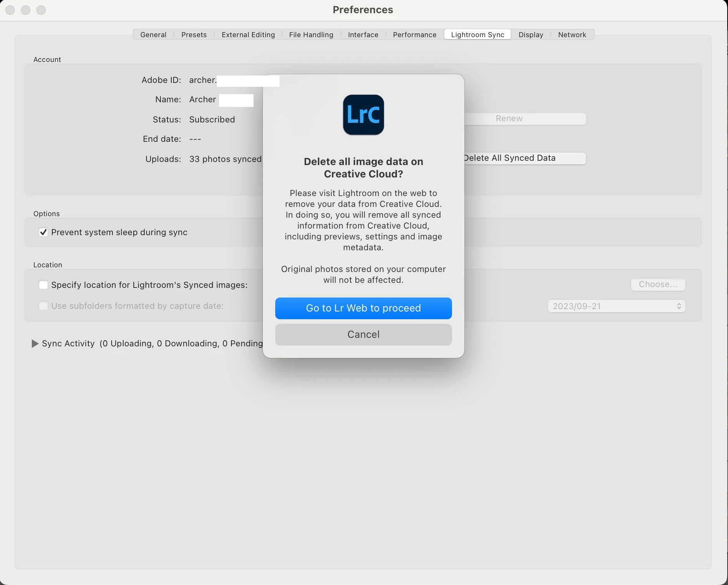Image resolution: width=728 pixels, height=585 pixels.
Task: Click the Renew subscription button
Action: (525, 119)
